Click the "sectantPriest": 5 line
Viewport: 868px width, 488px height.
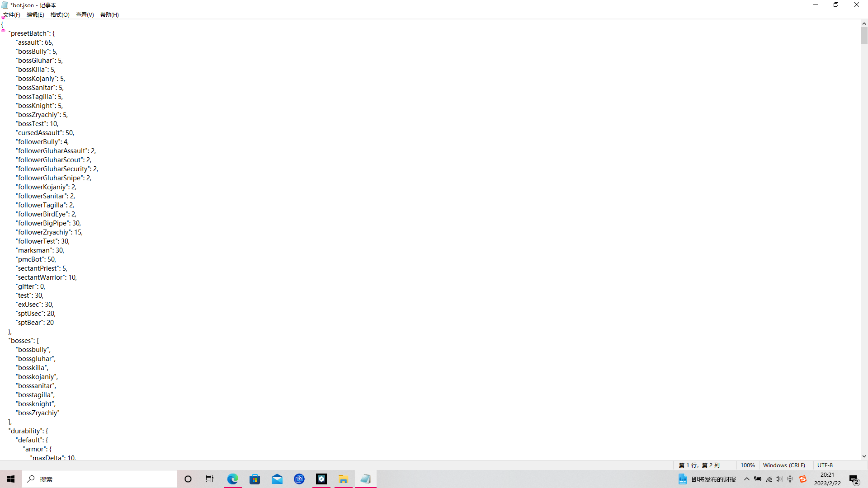click(42, 268)
